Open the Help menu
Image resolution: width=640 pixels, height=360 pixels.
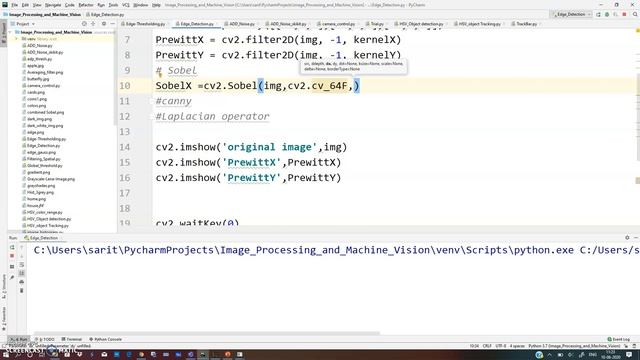[x=156, y=5]
